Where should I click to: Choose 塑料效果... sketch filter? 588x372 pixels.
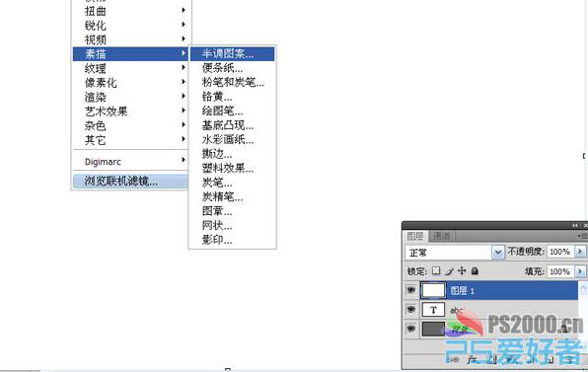point(233,168)
